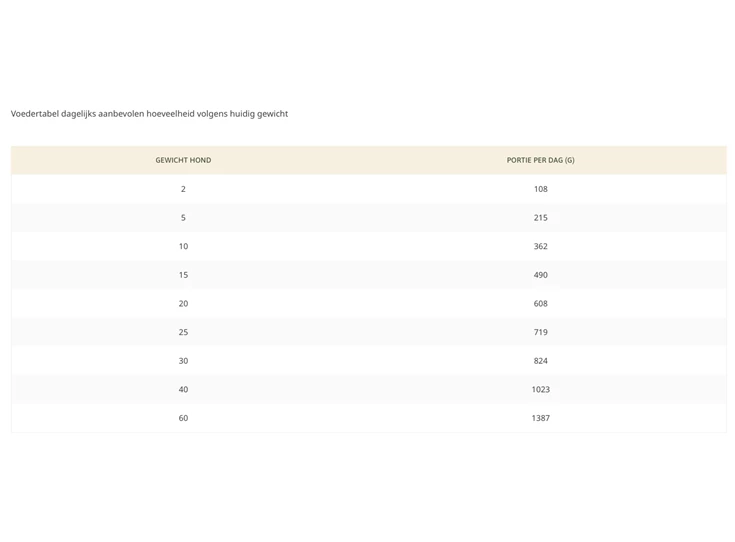Click the portion value 719

click(x=540, y=332)
